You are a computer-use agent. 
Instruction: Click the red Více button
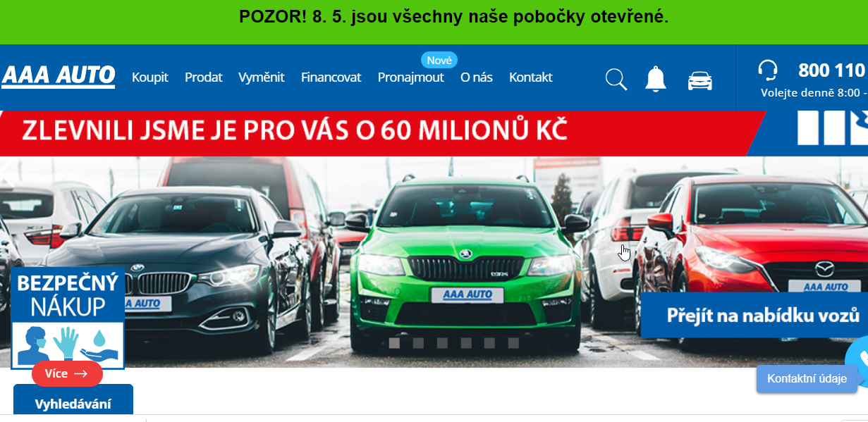pos(67,373)
